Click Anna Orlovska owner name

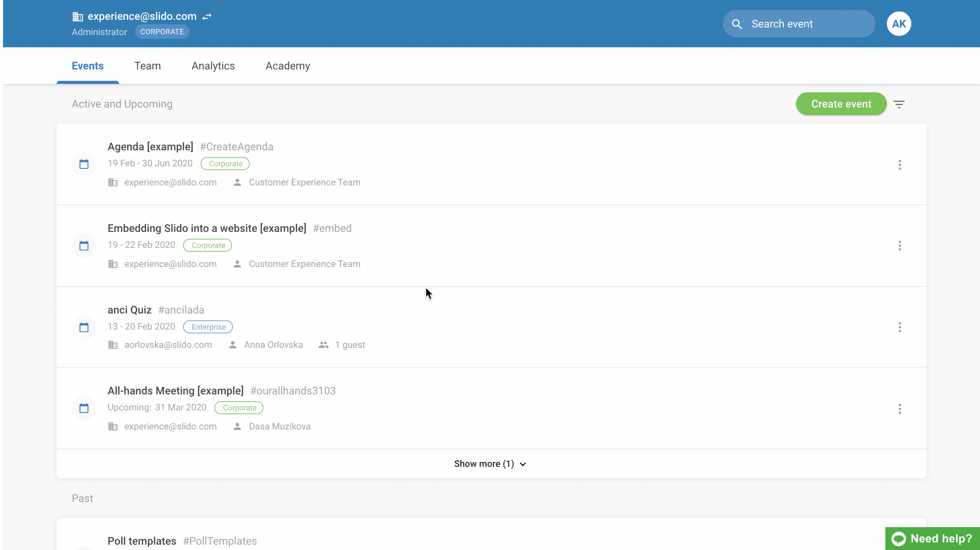(x=273, y=345)
